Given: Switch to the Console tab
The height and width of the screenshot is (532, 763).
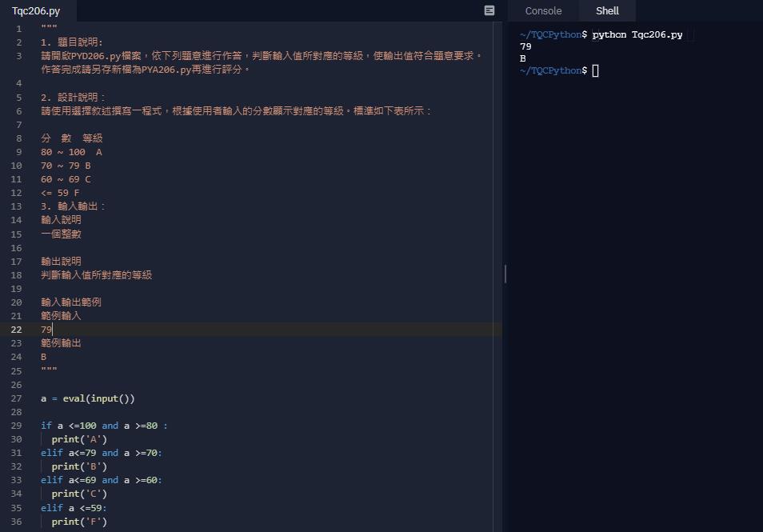Looking at the screenshot, I should pyautogui.click(x=543, y=11).
